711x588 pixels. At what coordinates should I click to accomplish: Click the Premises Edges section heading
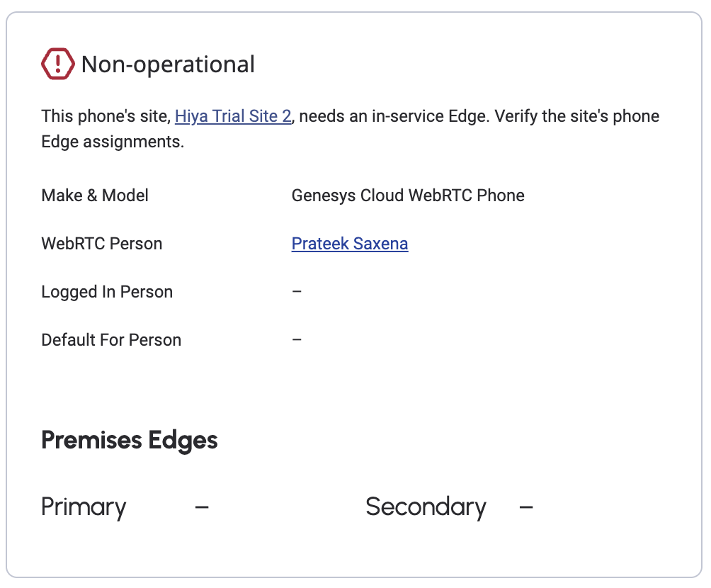tap(130, 440)
